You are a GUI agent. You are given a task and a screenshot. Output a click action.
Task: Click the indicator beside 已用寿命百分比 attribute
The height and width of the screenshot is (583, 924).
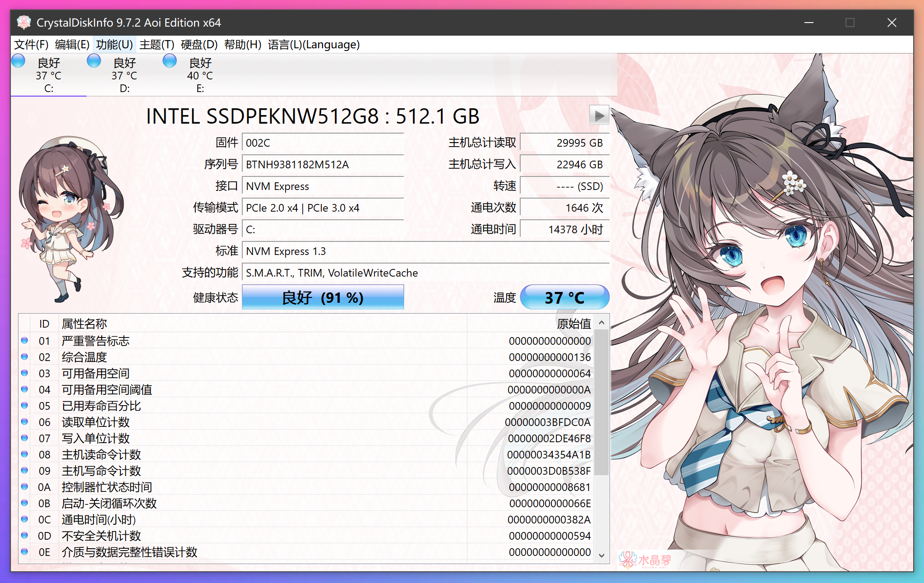tap(24, 406)
